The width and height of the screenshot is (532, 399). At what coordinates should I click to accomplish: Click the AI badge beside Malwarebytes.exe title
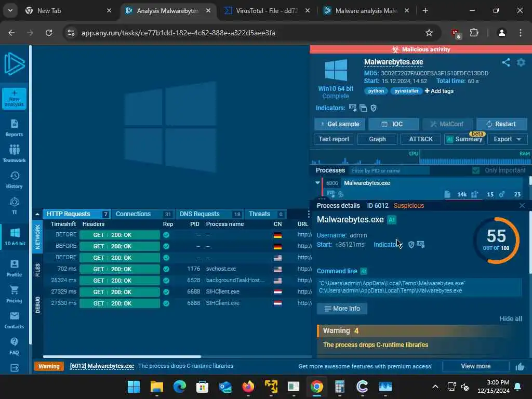(392, 220)
